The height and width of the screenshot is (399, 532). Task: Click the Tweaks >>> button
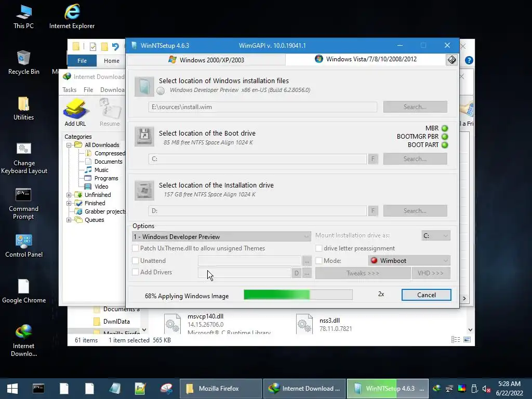(x=363, y=273)
